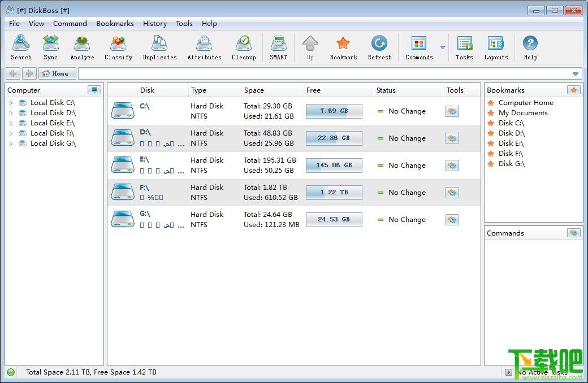Open Help from the toolbar

[x=530, y=47]
